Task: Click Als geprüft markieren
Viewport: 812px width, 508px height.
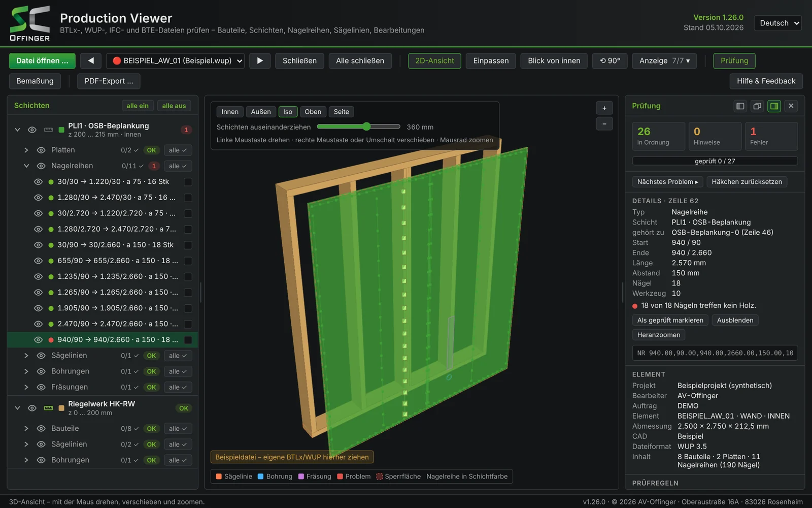Action: point(670,320)
